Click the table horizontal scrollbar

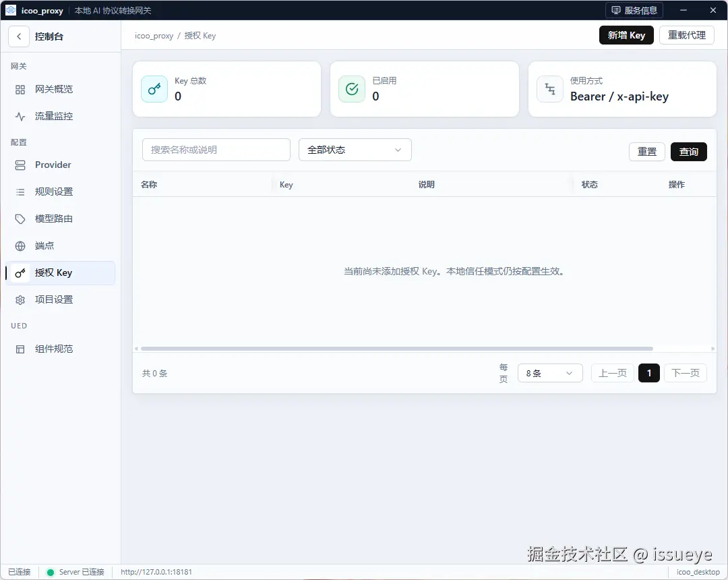[x=397, y=349]
